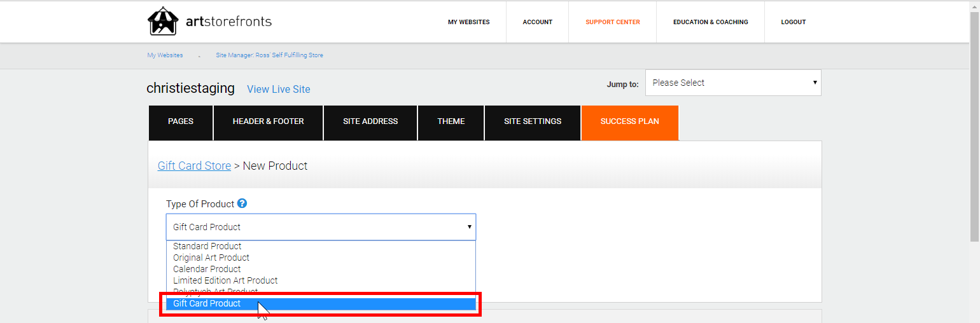Click the page vertical scrollbar
The width and height of the screenshot is (980, 323).
pos(974,127)
